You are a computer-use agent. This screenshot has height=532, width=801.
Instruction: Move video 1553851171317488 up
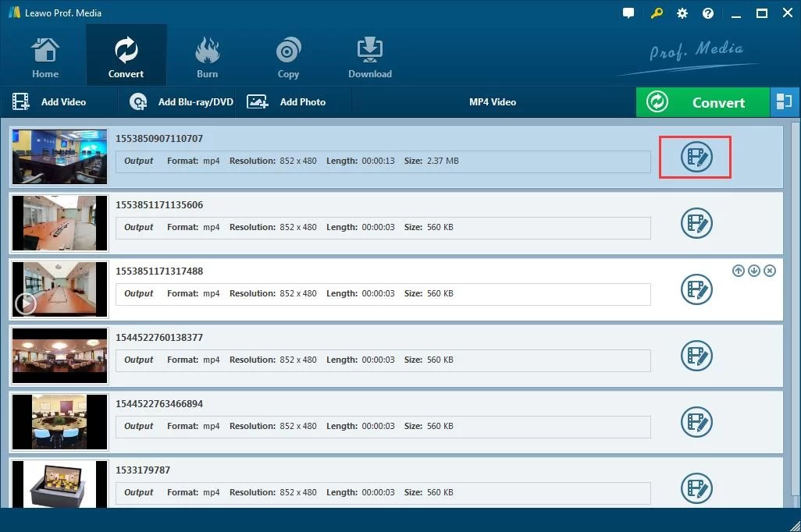(x=739, y=271)
